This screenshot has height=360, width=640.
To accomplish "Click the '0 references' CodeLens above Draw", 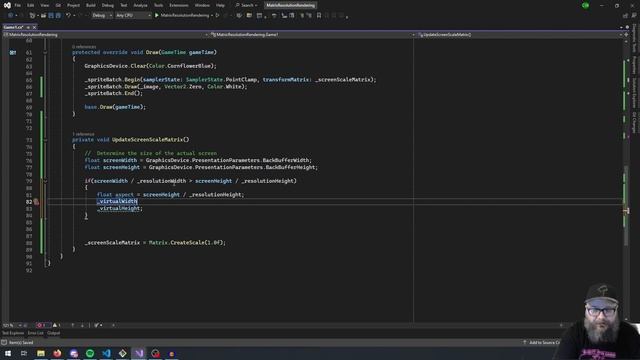I will [x=84, y=47].
